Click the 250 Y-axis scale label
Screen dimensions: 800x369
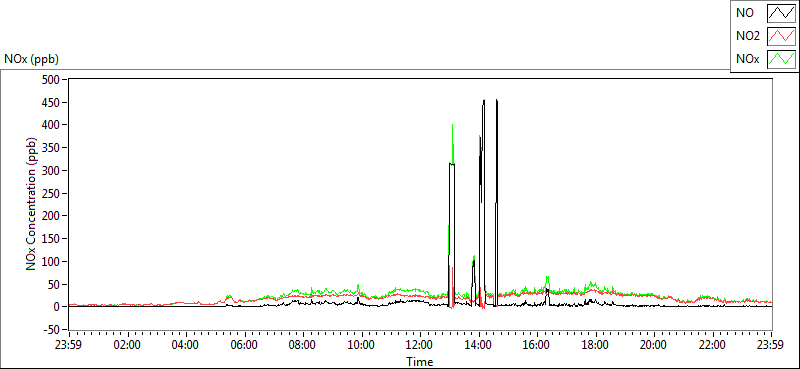(52, 193)
